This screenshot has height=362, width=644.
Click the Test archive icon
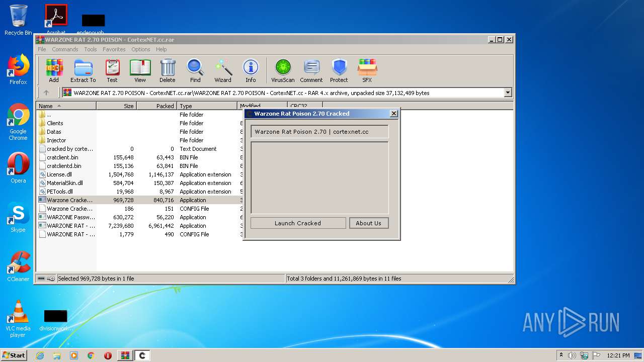tap(112, 70)
